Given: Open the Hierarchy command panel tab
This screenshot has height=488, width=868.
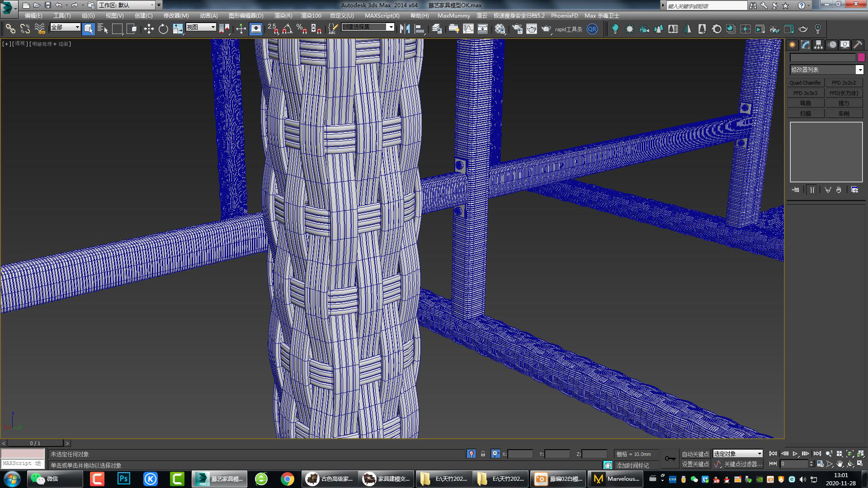Looking at the screenshot, I should click(x=819, y=45).
